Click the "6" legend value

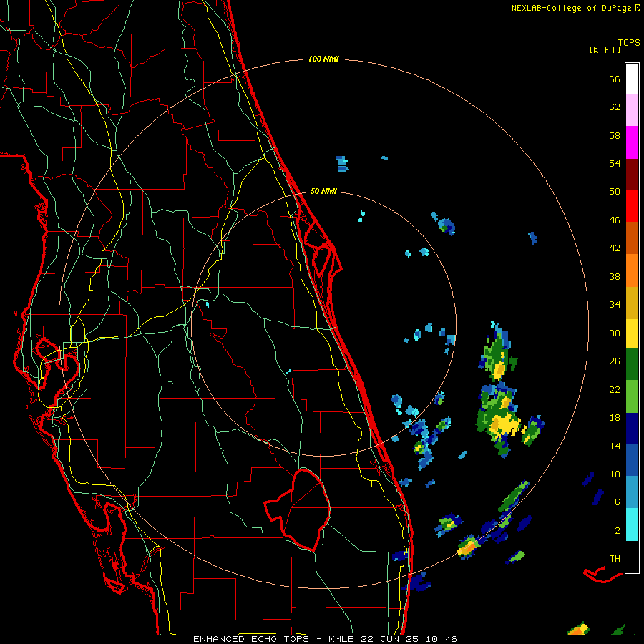pyautogui.click(x=618, y=502)
